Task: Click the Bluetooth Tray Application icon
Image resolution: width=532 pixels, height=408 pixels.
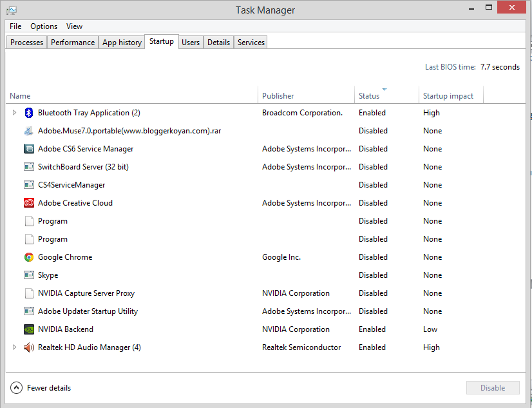Action: (x=28, y=113)
